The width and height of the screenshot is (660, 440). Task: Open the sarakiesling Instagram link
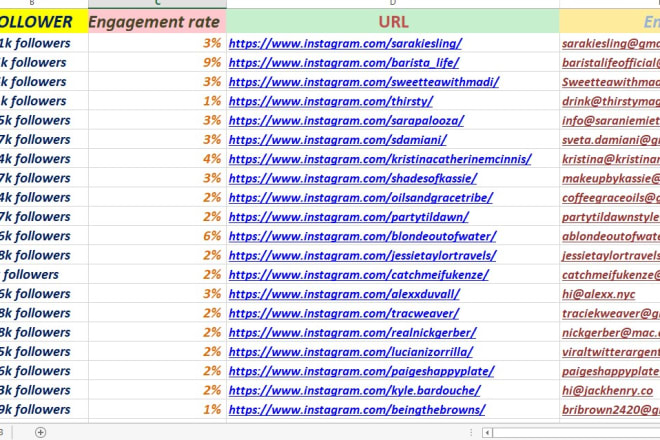[x=346, y=43]
